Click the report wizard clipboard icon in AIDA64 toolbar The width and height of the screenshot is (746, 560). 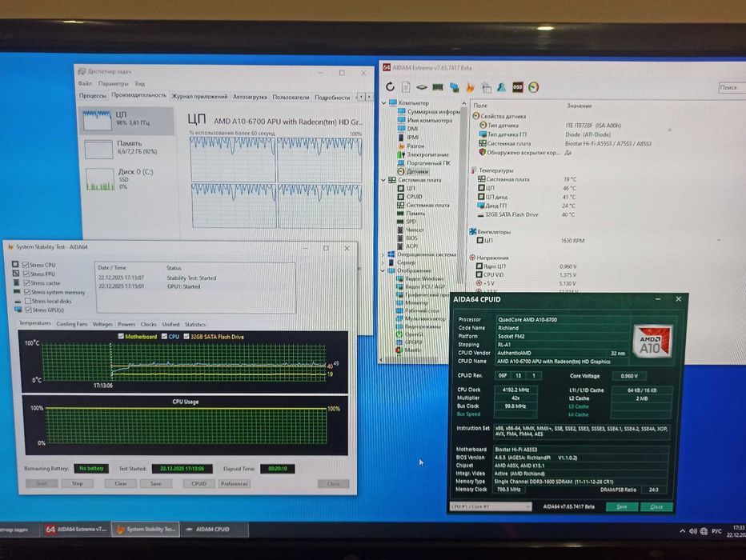pyautogui.click(x=486, y=87)
